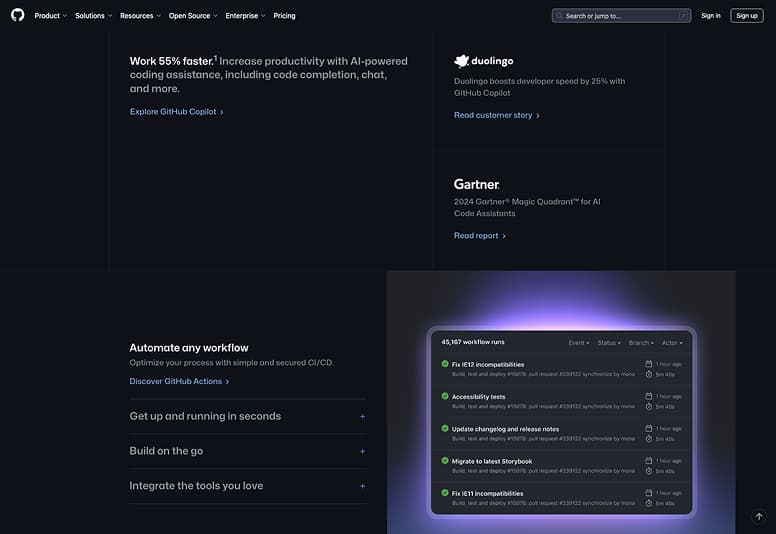
Task: Click the Gartner logo
Action: pos(477,184)
